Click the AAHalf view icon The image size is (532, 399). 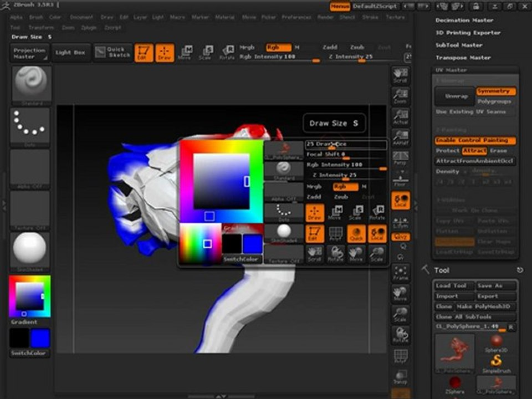coord(400,139)
